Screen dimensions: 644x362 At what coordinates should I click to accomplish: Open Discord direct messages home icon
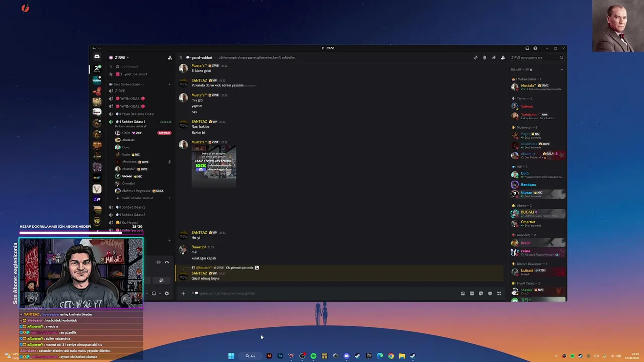pos(97,57)
